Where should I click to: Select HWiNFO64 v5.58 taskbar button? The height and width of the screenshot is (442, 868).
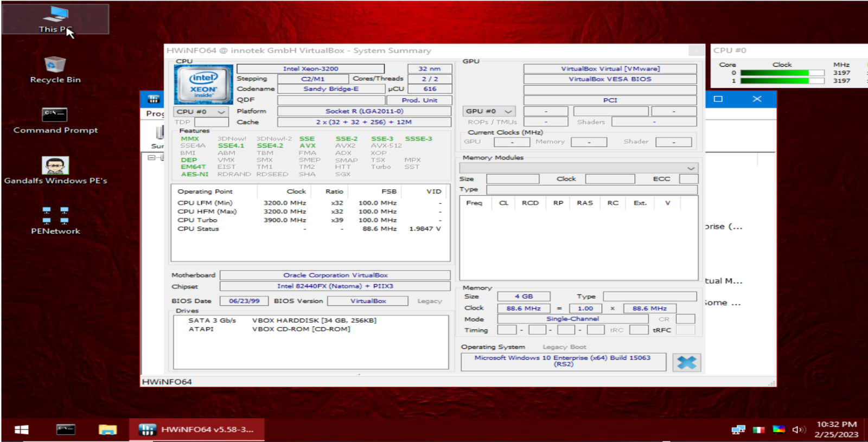[x=197, y=430]
